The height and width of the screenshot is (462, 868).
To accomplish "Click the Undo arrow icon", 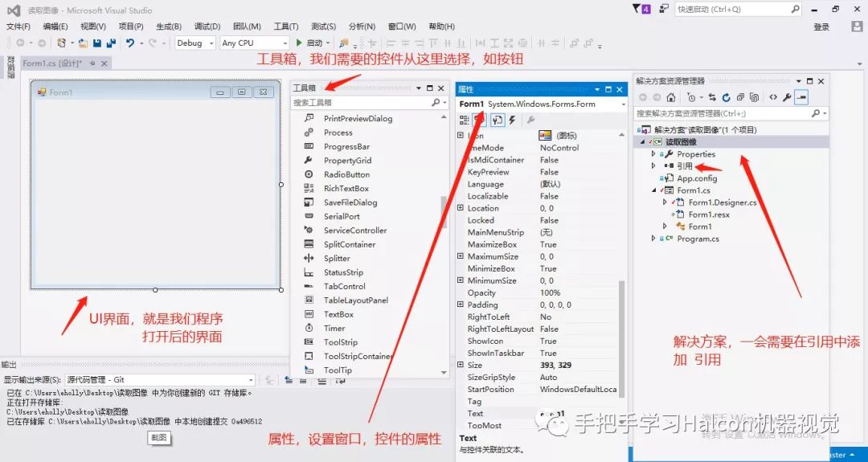I will click(130, 43).
